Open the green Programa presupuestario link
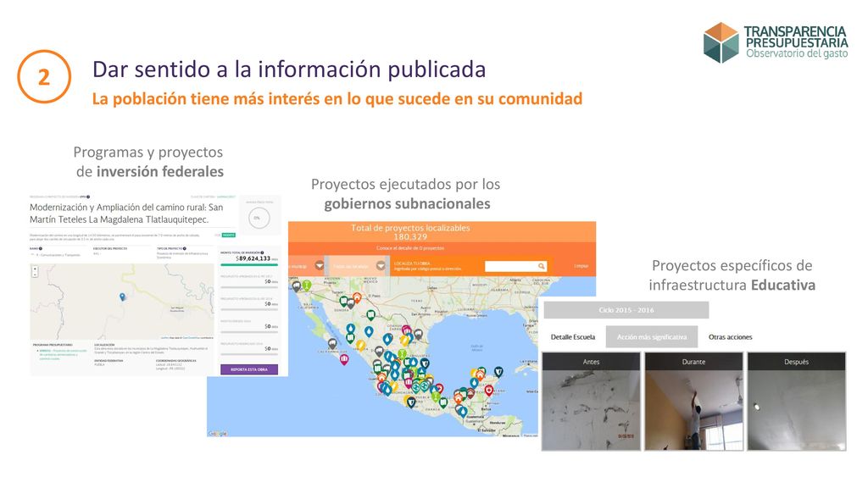Screen dimensions: 868x488 63,354
